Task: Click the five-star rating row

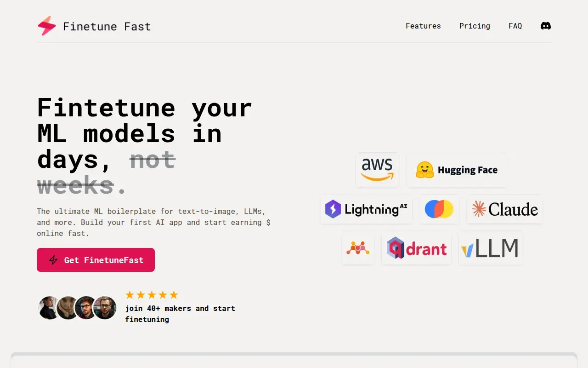Action: pyautogui.click(x=152, y=295)
